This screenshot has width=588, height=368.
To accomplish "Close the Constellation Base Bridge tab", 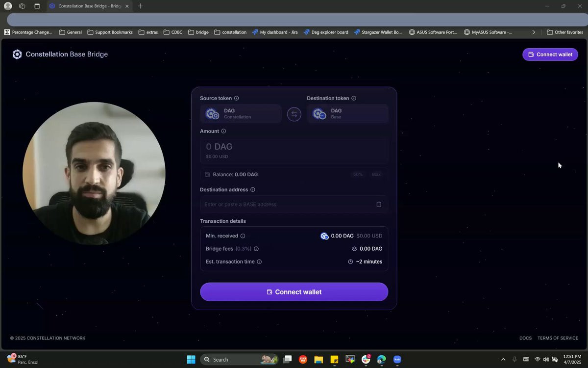I will (127, 6).
